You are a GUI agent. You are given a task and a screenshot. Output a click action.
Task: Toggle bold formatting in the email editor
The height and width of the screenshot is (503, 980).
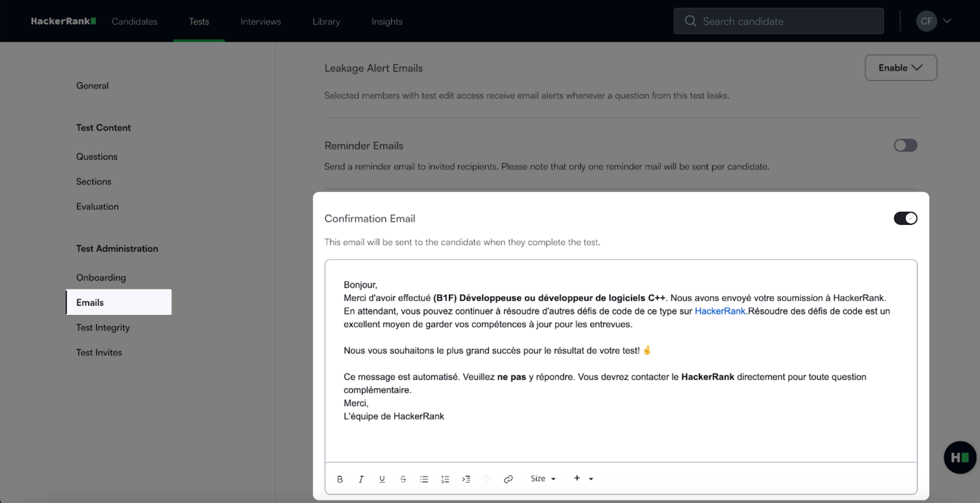(340, 479)
